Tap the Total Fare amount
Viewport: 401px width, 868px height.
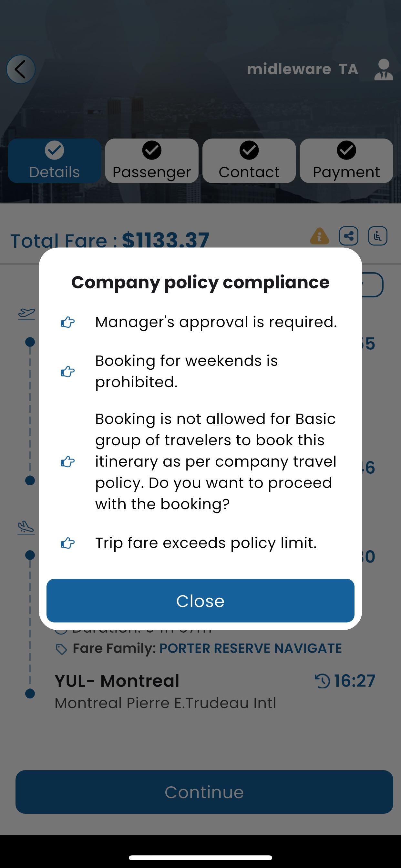point(165,240)
